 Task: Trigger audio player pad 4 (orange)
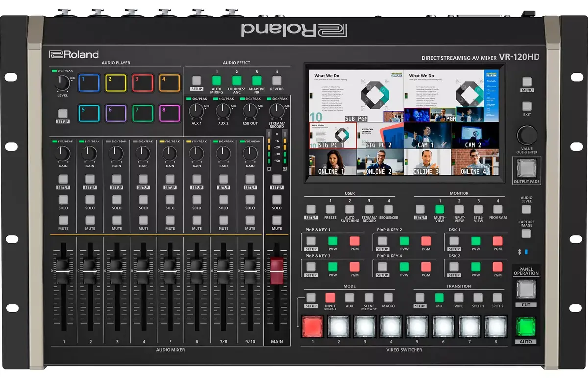(170, 83)
